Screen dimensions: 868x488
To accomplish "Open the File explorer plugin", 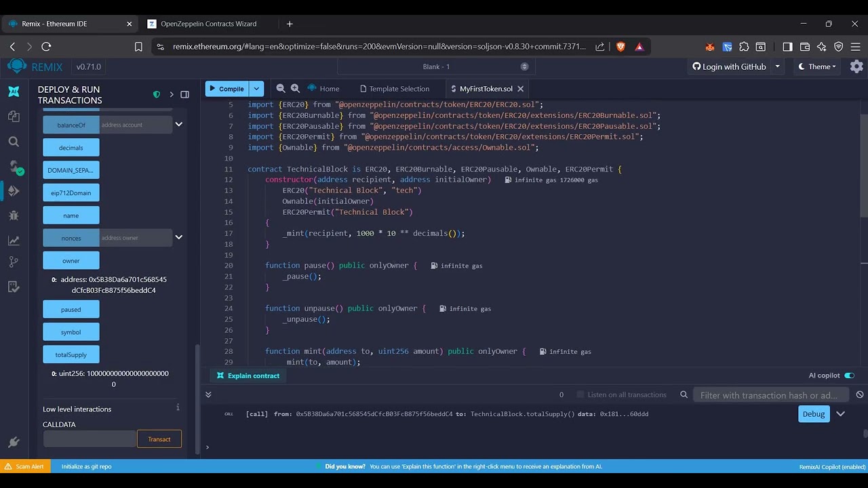I will click(14, 117).
